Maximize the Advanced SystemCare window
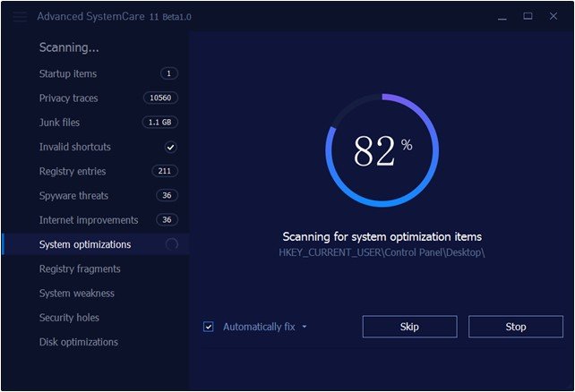The height and width of the screenshot is (392, 575). tap(528, 16)
